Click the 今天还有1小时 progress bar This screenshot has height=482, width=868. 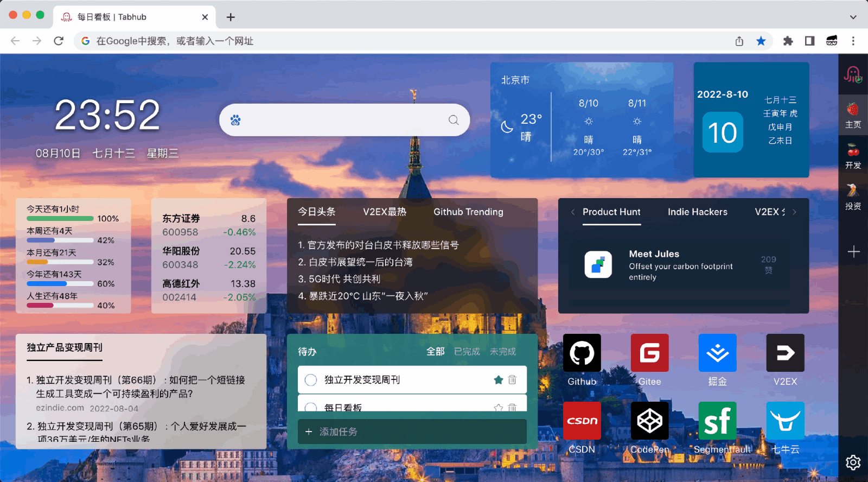pyautogui.click(x=60, y=219)
